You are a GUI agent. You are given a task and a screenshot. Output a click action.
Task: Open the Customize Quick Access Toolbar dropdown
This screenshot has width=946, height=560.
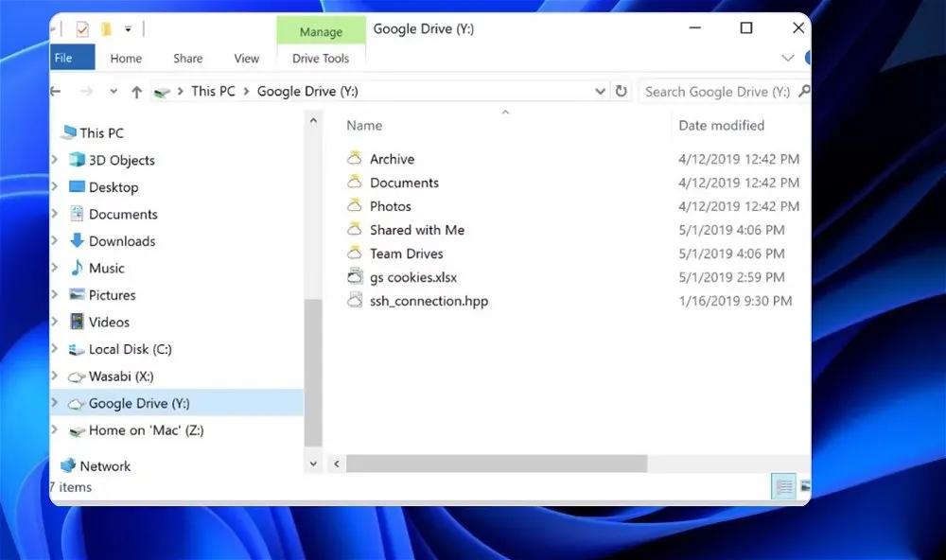tap(127, 28)
